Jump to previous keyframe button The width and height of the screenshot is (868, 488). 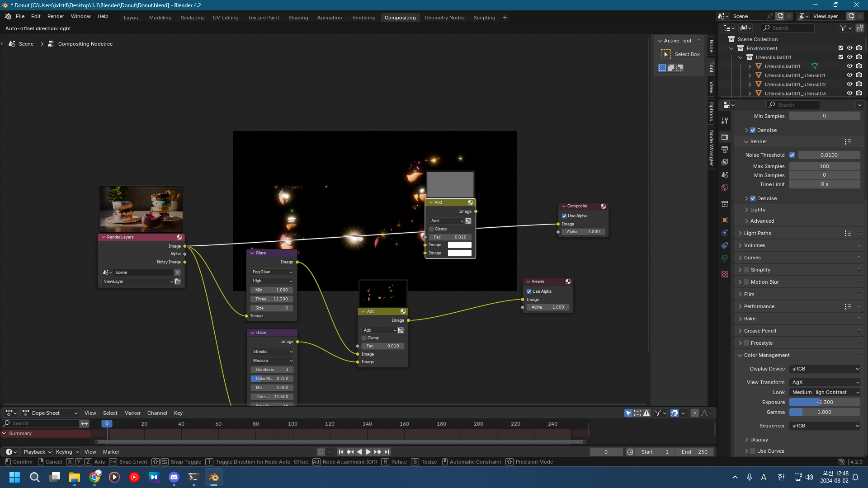tap(350, 452)
